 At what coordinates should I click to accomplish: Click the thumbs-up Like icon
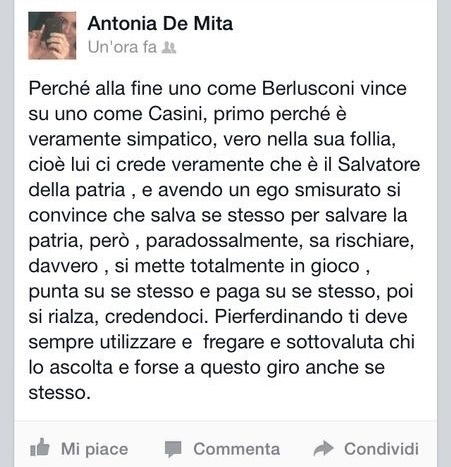coord(40,447)
